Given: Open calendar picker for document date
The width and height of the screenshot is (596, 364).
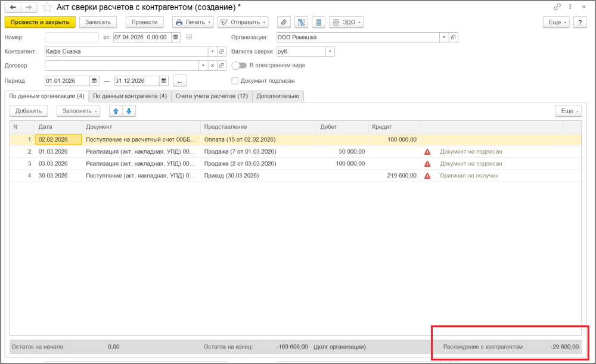Looking at the screenshot, I should click(x=176, y=37).
